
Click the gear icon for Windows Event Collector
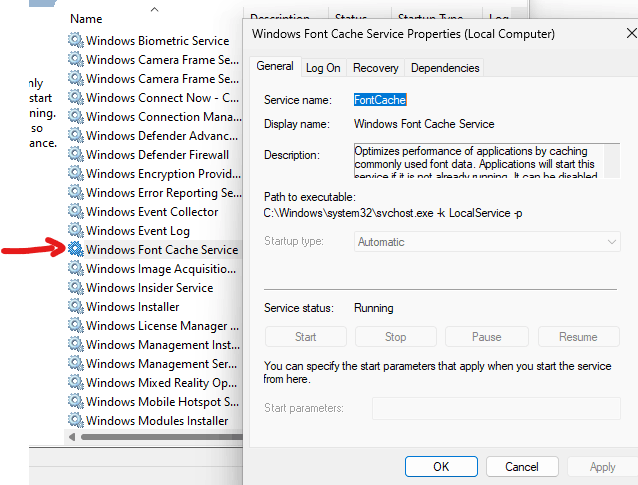pos(76,211)
